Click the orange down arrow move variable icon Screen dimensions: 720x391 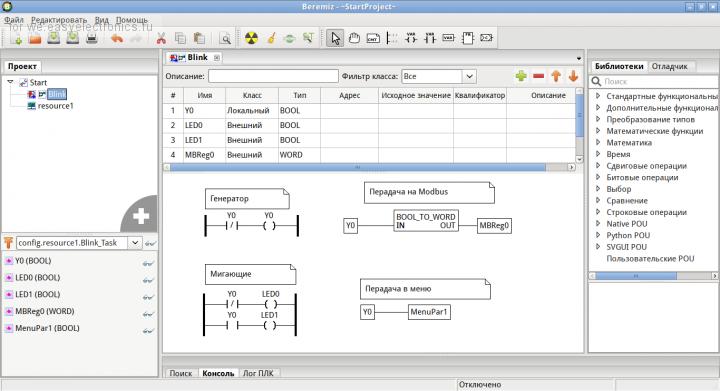click(574, 76)
